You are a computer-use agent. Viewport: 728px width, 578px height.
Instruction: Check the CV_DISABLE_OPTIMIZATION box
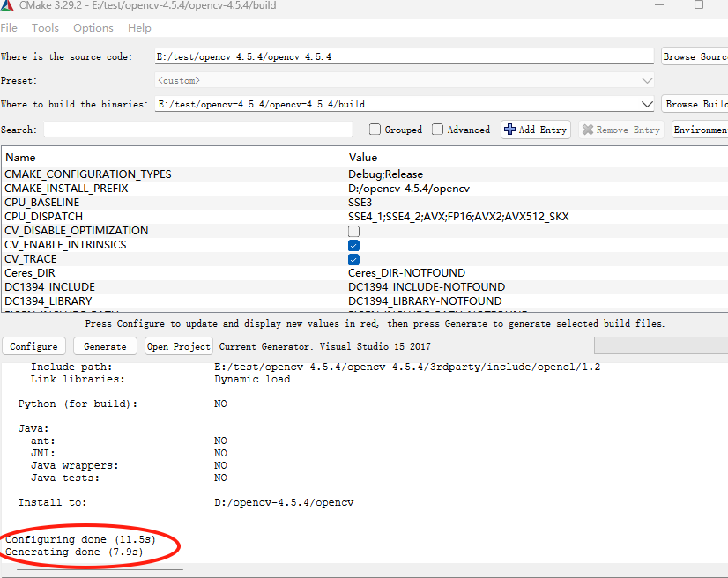coord(353,231)
